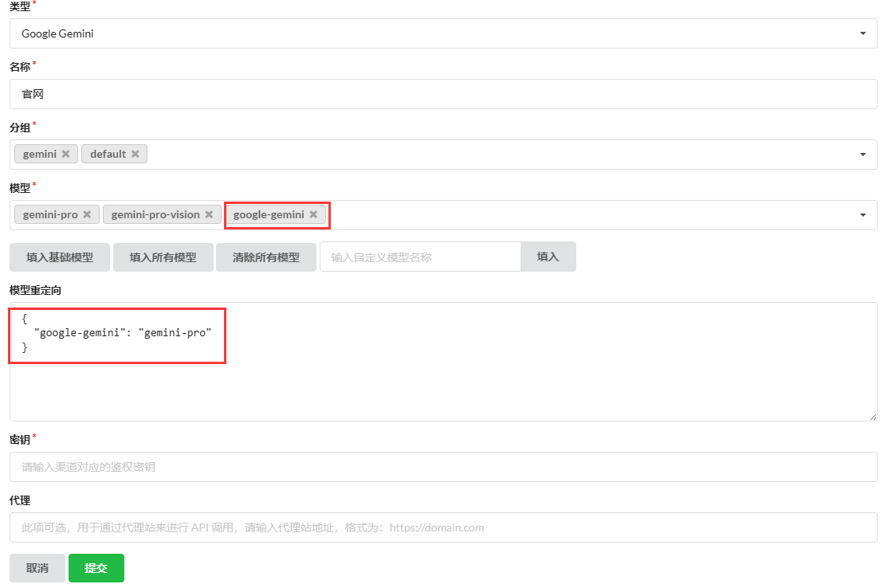Remove the google-gemini model tag
The width and height of the screenshot is (888, 588).
[314, 214]
